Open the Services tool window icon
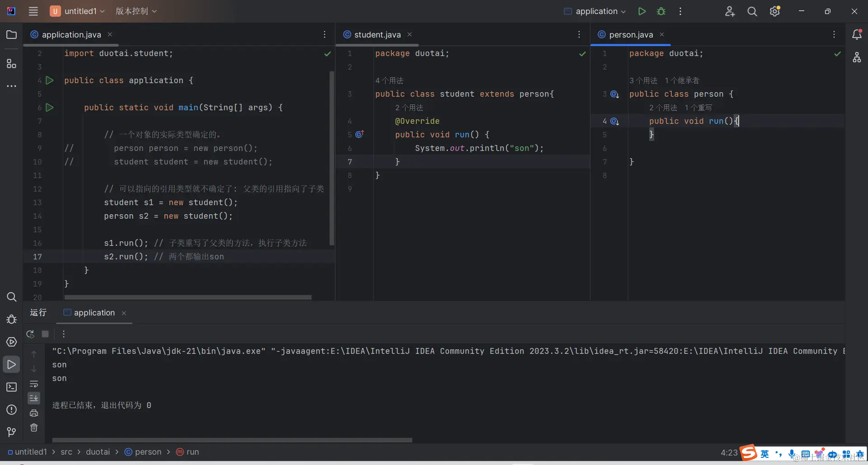Image resolution: width=868 pixels, height=465 pixels. (x=12, y=342)
